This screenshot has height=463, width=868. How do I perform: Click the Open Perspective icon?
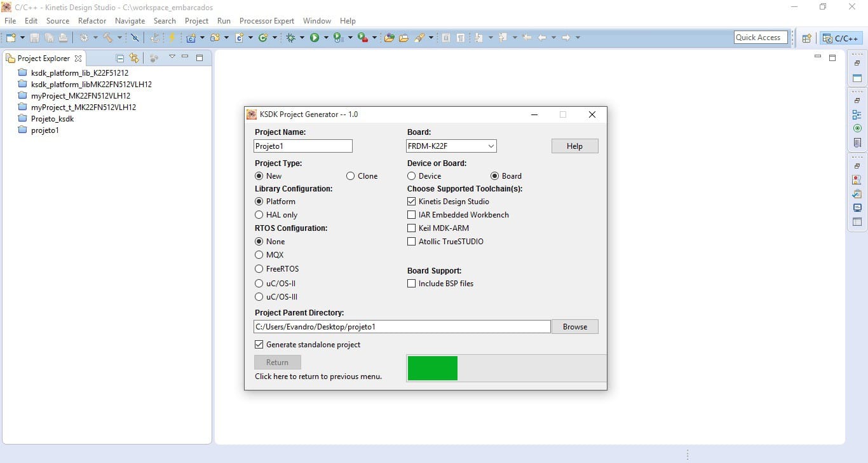click(806, 38)
